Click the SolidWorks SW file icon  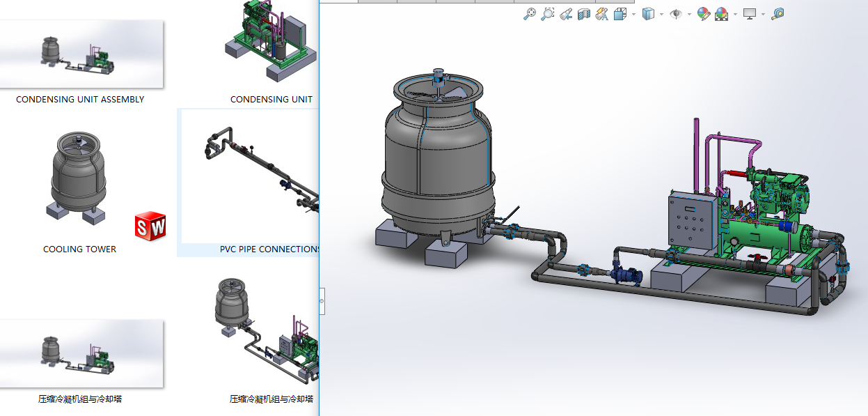click(150, 225)
